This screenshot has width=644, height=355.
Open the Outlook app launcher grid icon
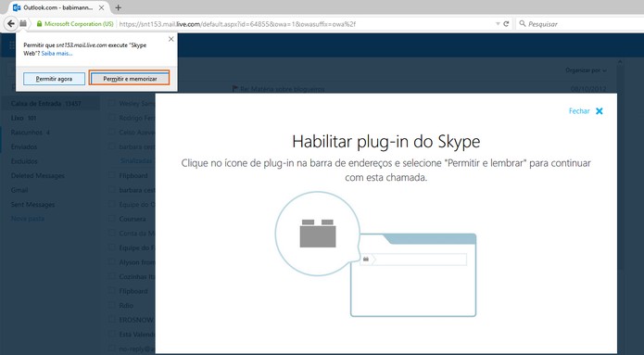(x=11, y=45)
